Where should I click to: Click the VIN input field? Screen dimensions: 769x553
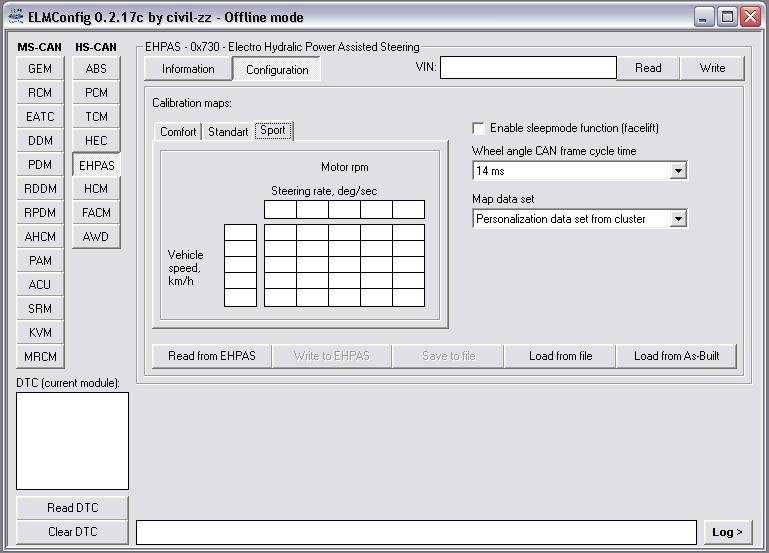pyautogui.click(x=528, y=68)
